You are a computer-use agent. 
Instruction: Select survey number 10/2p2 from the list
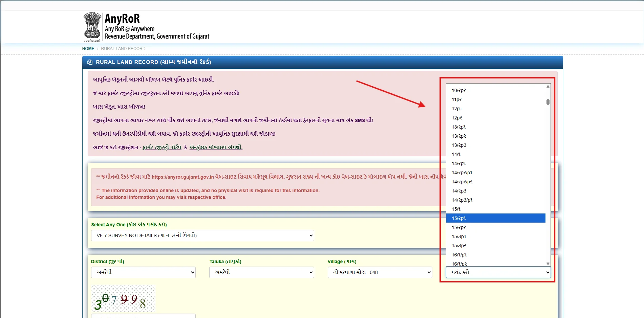coord(474,90)
